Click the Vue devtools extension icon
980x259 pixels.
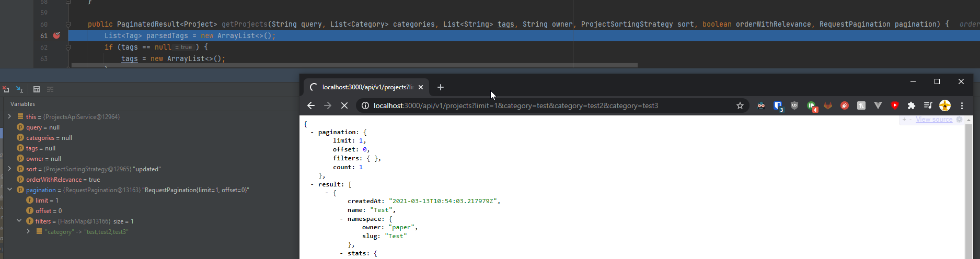click(878, 105)
